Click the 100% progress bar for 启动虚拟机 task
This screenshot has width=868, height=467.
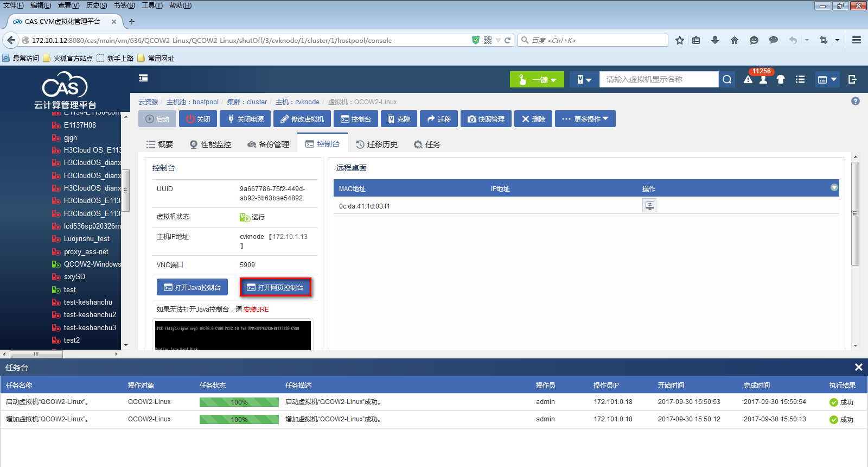click(x=239, y=402)
